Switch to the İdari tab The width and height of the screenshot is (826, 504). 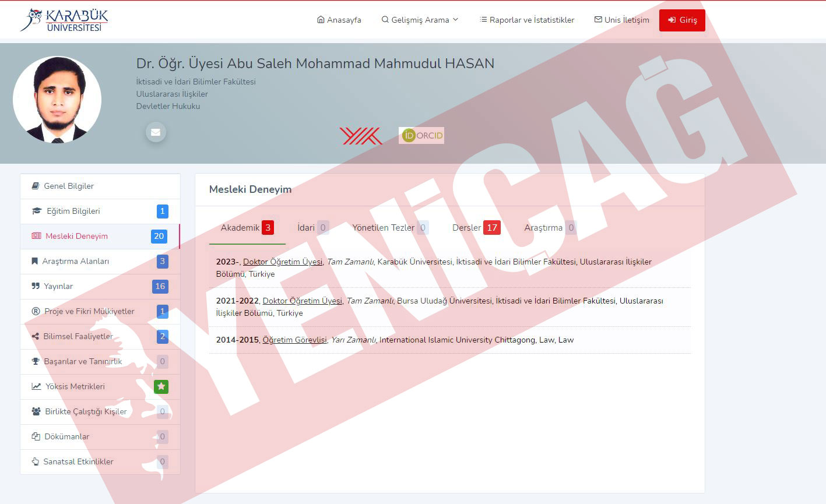pyautogui.click(x=313, y=228)
